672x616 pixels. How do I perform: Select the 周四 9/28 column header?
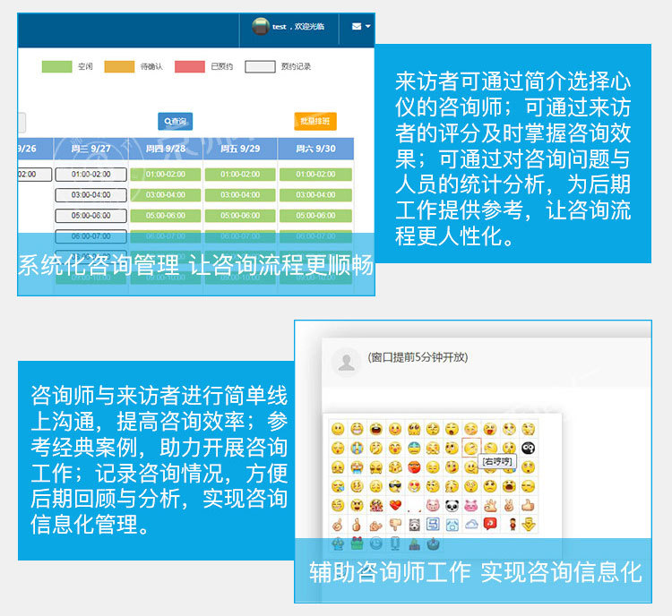pos(166,149)
